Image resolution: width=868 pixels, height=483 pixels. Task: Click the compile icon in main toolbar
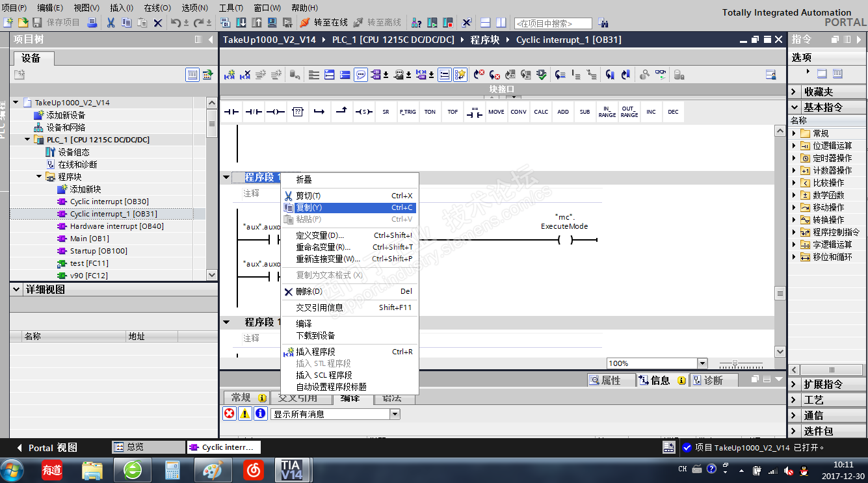(226, 23)
